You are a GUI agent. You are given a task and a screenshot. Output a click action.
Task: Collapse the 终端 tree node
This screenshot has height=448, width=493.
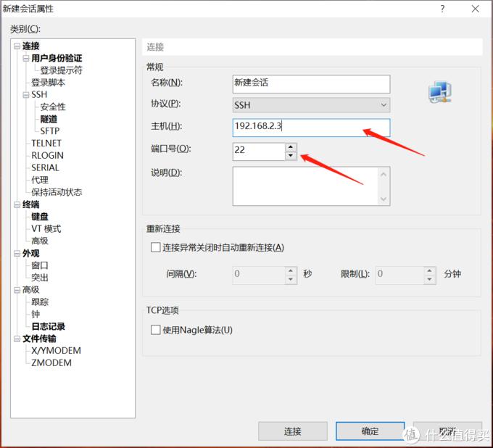(17, 204)
